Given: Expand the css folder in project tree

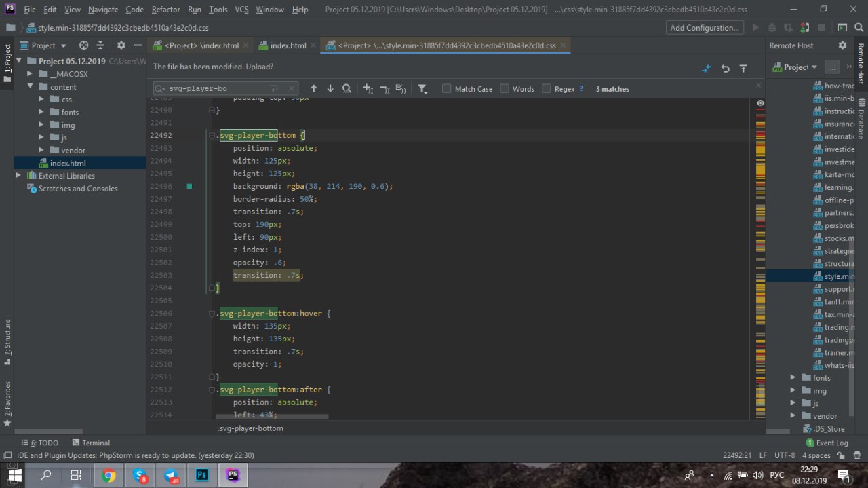Looking at the screenshot, I should pyautogui.click(x=42, y=100).
